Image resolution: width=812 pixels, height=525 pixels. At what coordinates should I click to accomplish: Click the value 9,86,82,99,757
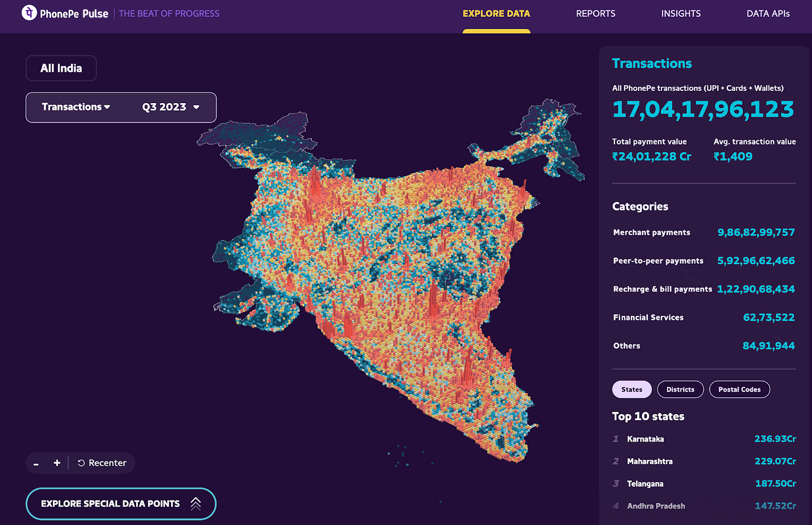(x=756, y=232)
